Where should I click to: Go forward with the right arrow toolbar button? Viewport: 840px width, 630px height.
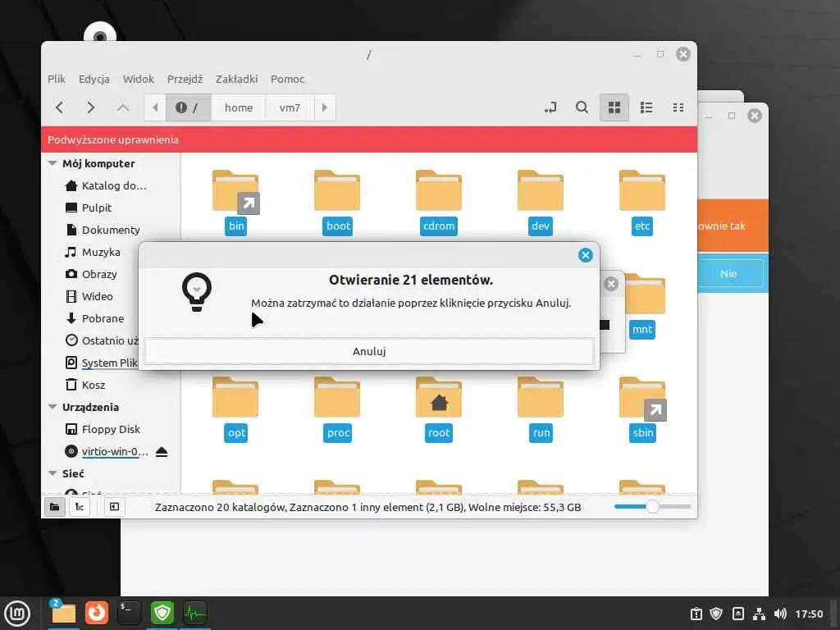click(90, 107)
